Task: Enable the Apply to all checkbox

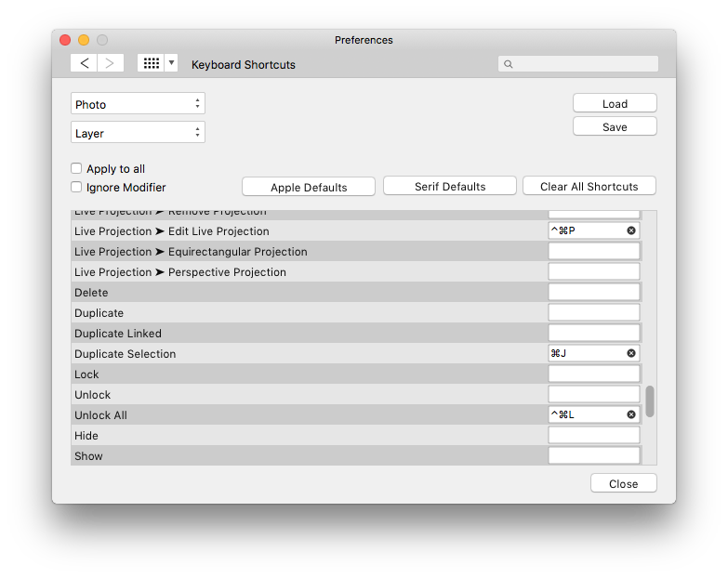Action: (76, 168)
